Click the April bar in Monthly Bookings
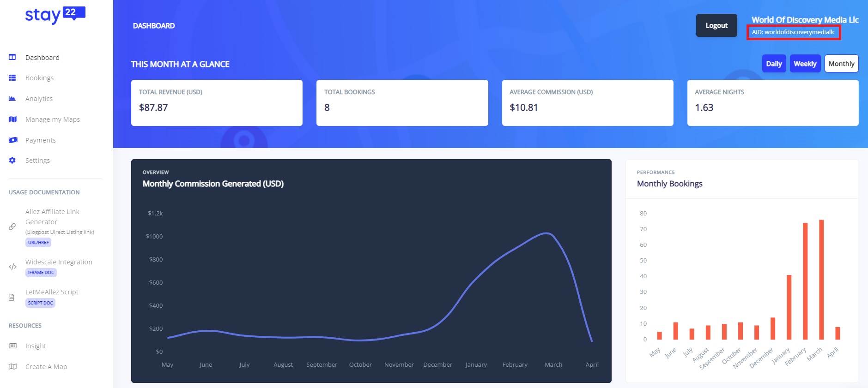This screenshot has height=388, width=868. pyautogui.click(x=838, y=333)
